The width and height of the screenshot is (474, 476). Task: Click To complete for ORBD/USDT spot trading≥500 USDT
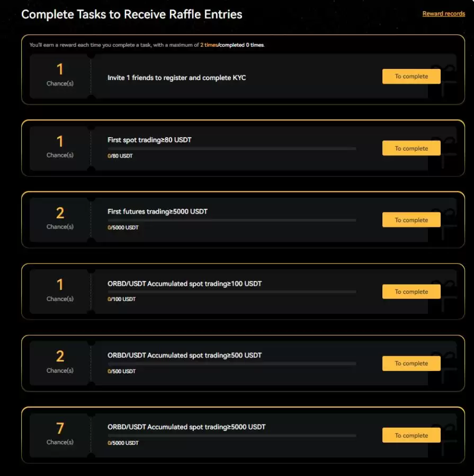pyautogui.click(x=411, y=364)
